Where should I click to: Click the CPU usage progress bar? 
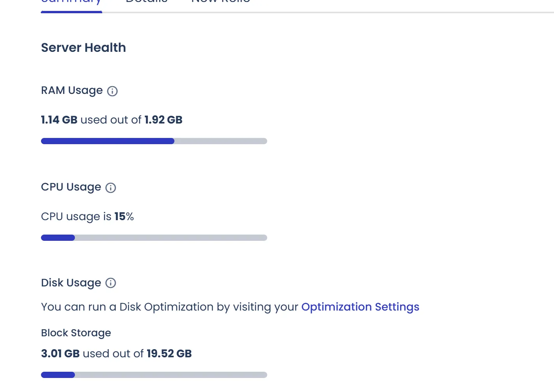[x=154, y=238]
